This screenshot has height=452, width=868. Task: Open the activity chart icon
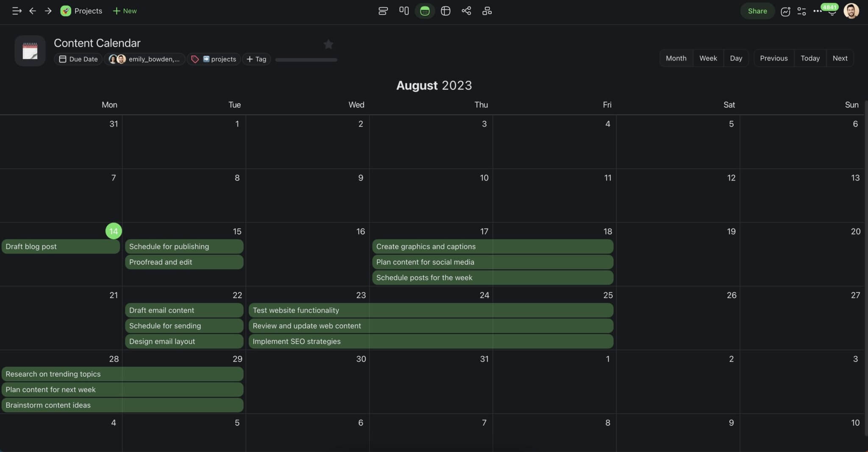[x=785, y=11]
